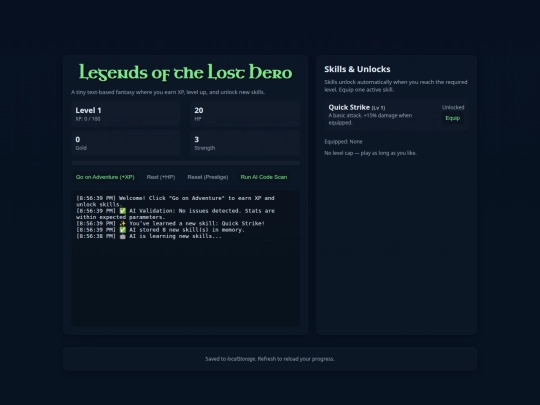Click the learned Quick Strike log entry
The image size is (540, 405).
pos(170,224)
